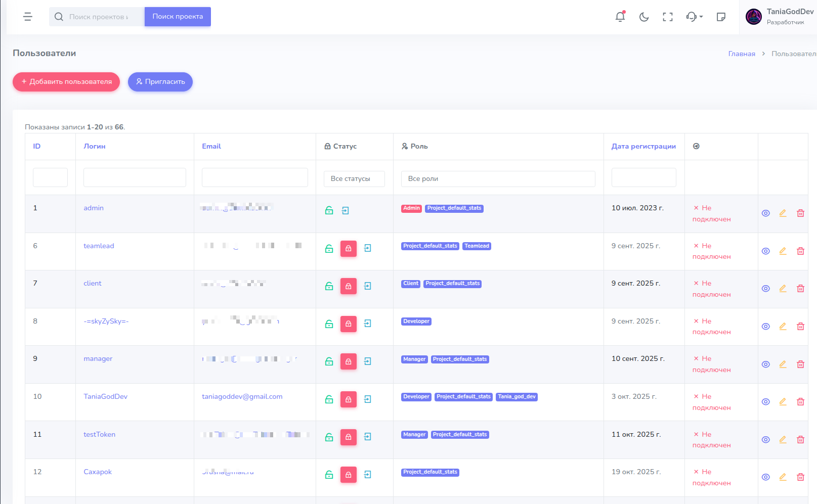Click the Email filter input
This screenshot has width=817, height=504.
coord(255,177)
